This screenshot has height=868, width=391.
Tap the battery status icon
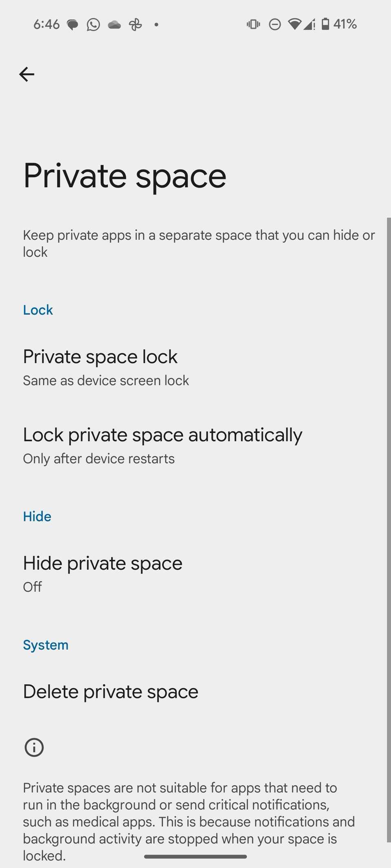pyautogui.click(x=325, y=24)
